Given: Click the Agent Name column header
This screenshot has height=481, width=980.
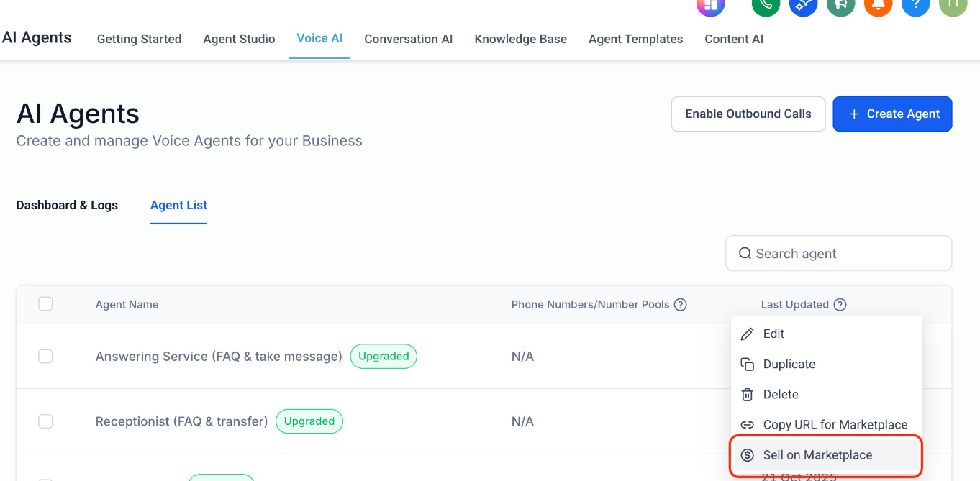Looking at the screenshot, I should click(x=127, y=305).
